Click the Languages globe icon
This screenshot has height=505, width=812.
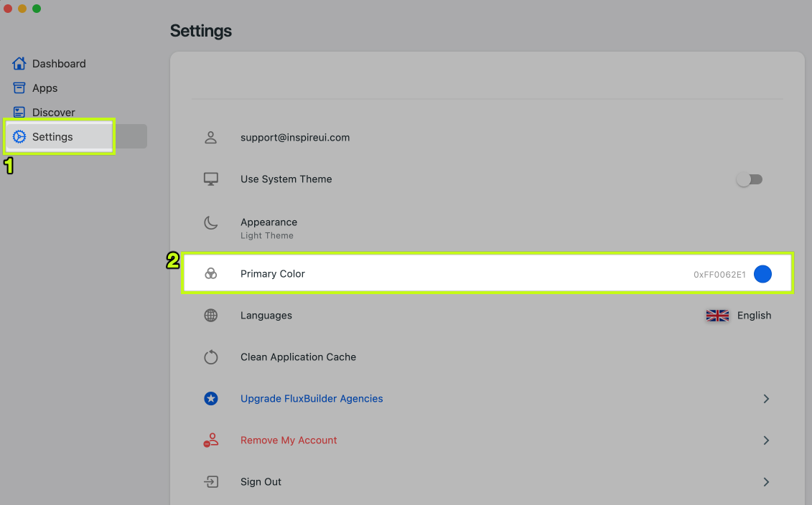(x=210, y=316)
